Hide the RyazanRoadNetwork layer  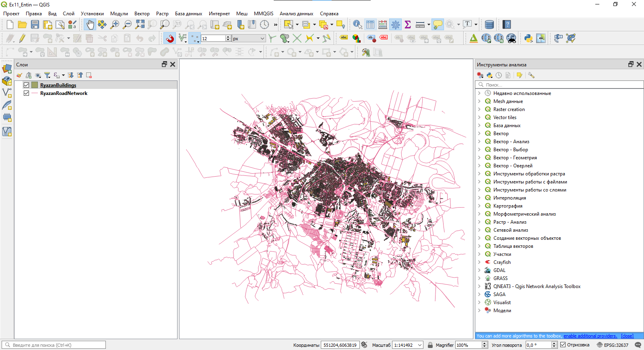27,93
